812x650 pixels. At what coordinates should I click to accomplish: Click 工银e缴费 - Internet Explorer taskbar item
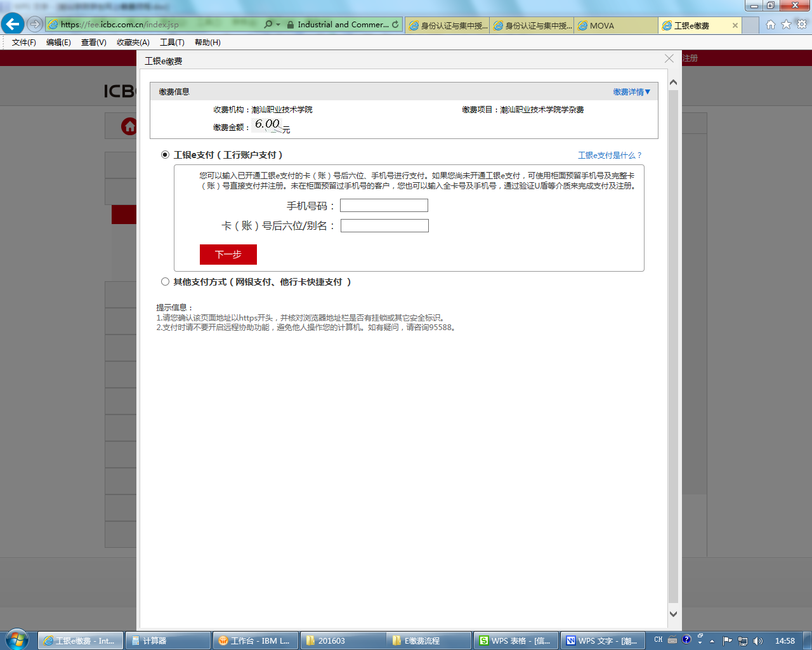80,640
